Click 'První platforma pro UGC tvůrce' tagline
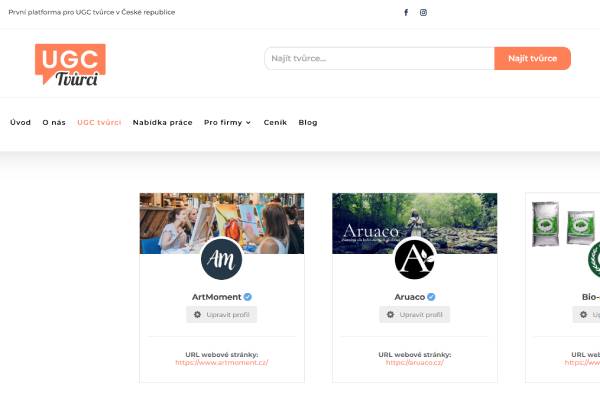The height and width of the screenshot is (400, 600). [92, 12]
